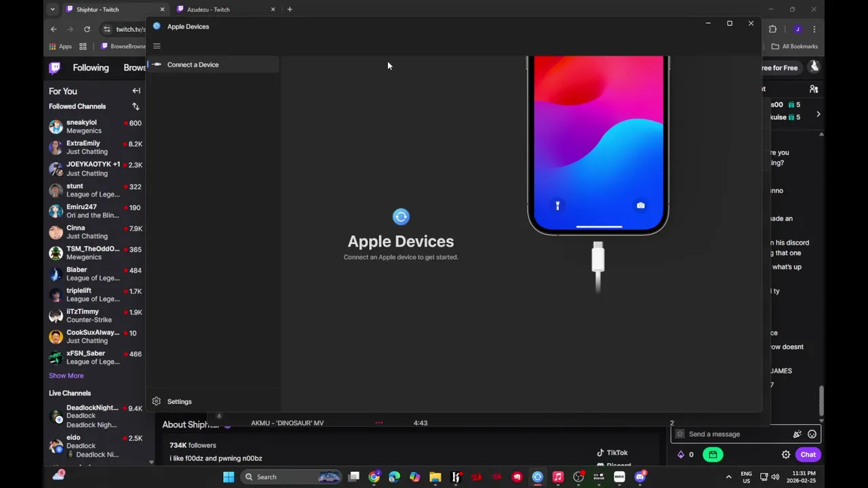Image resolution: width=868 pixels, height=488 pixels.
Task: Expand gift leaderboard arrow in Twitch chat
Action: click(818, 114)
